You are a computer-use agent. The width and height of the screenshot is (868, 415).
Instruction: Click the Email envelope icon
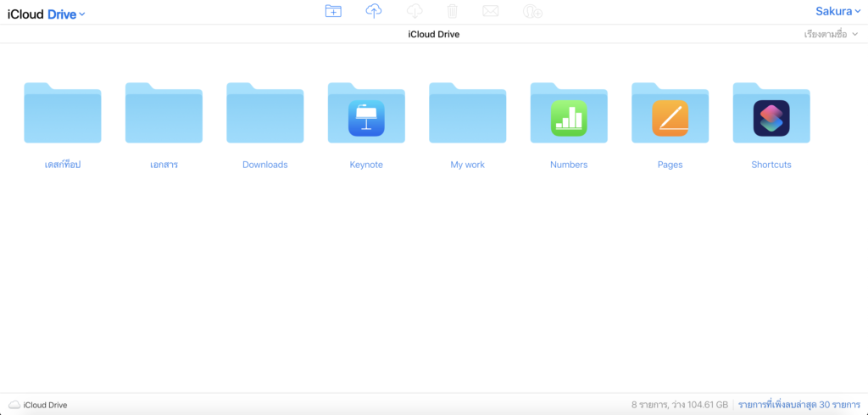[x=491, y=10]
